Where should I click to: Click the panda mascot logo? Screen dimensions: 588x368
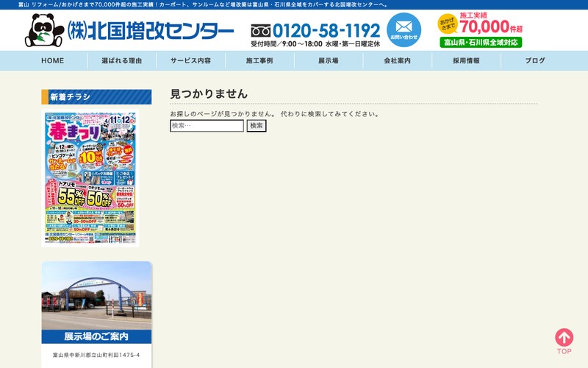(44, 30)
